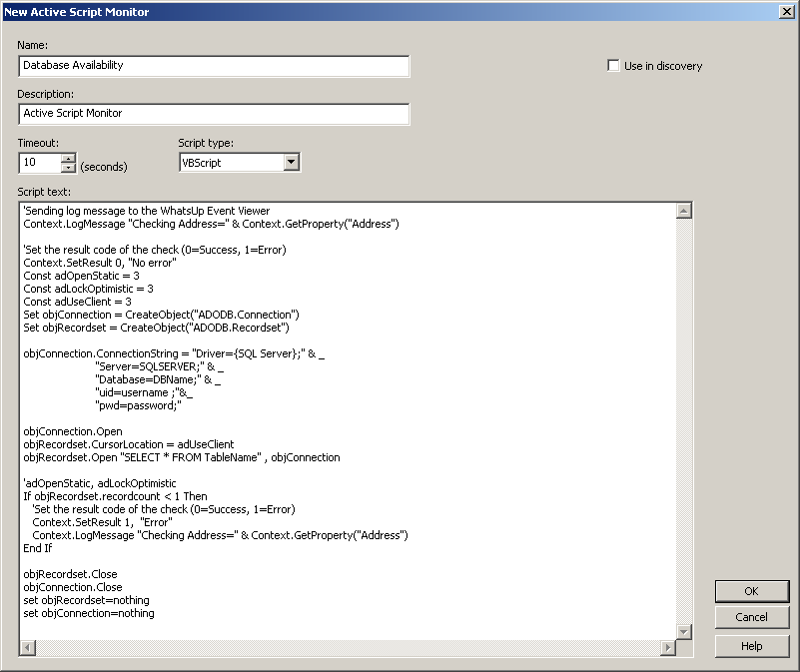The height and width of the screenshot is (672, 800).
Task: Place cursor on the End If line
Action: coord(38,548)
